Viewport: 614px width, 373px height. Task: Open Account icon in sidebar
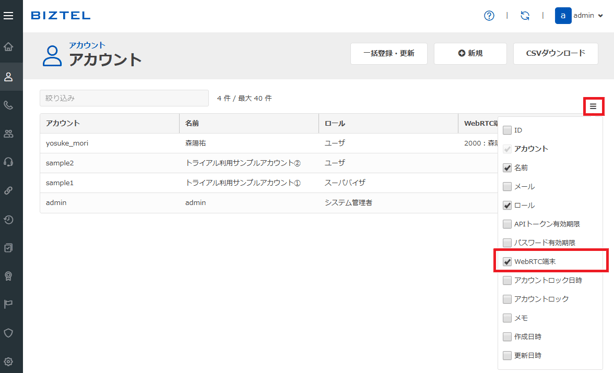pyautogui.click(x=8, y=77)
